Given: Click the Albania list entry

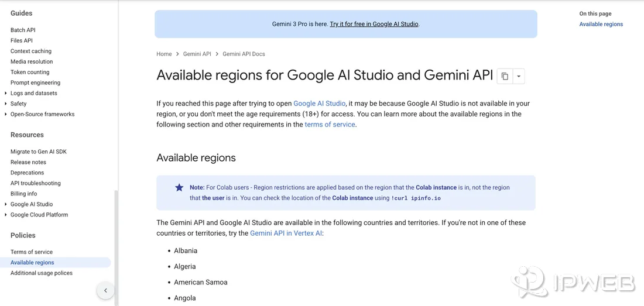Looking at the screenshot, I should click(x=186, y=250).
